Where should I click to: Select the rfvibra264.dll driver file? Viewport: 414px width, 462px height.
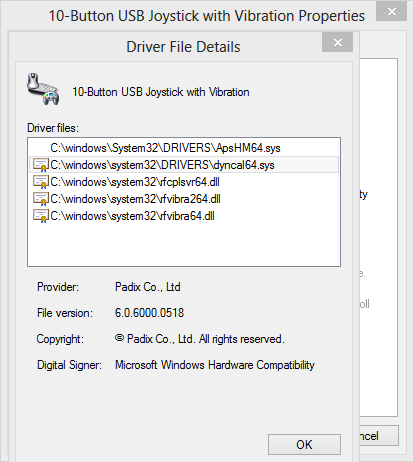(x=135, y=199)
